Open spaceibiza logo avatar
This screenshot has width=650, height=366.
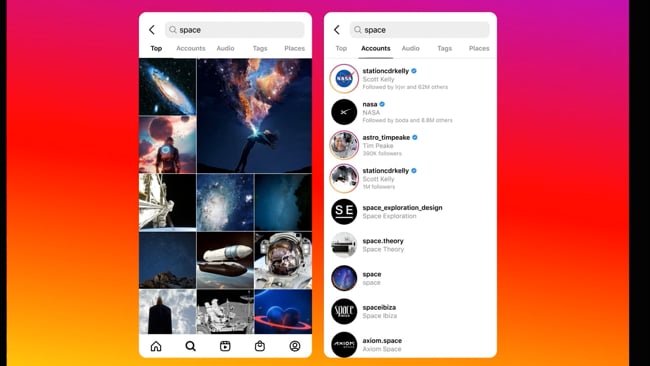(344, 311)
